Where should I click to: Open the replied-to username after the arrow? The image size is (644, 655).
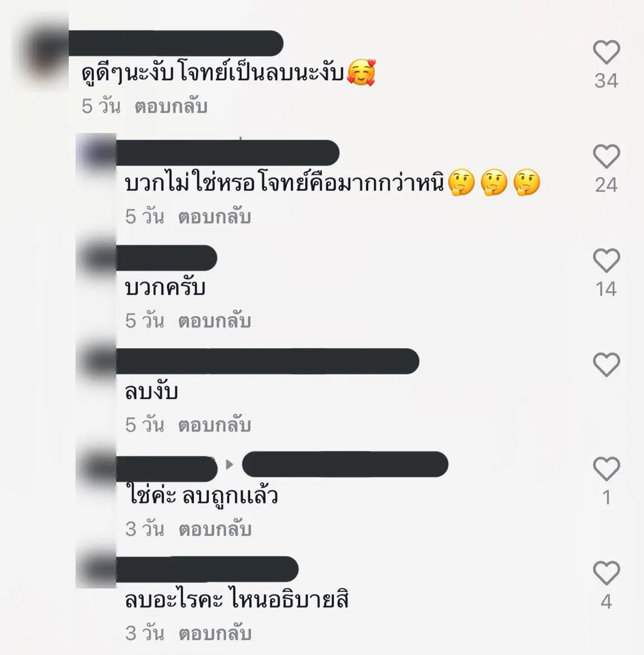tap(345, 464)
